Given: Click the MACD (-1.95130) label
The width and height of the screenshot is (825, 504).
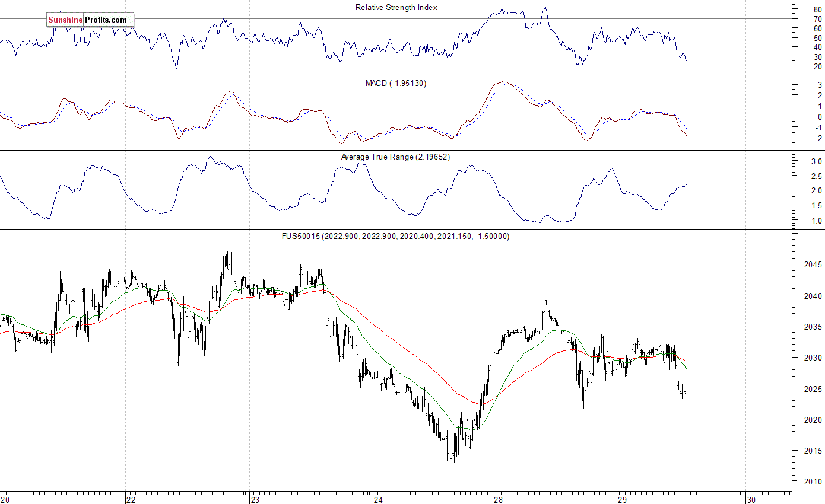Looking at the screenshot, I should point(395,83).
